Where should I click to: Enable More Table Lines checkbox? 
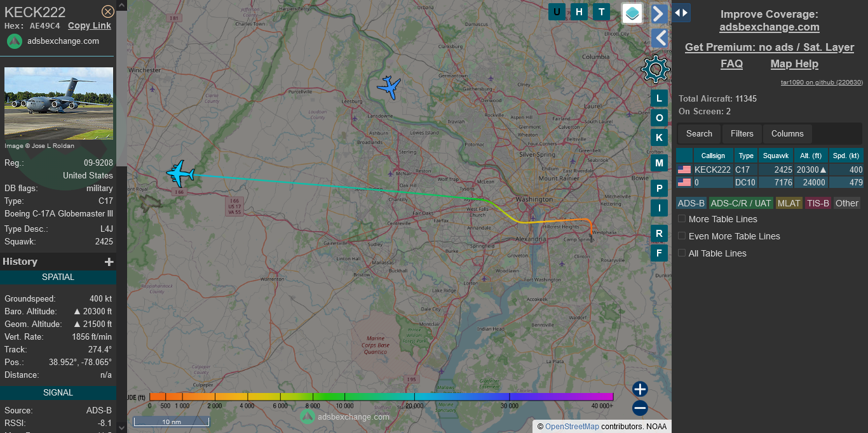(x=682, y=218)
